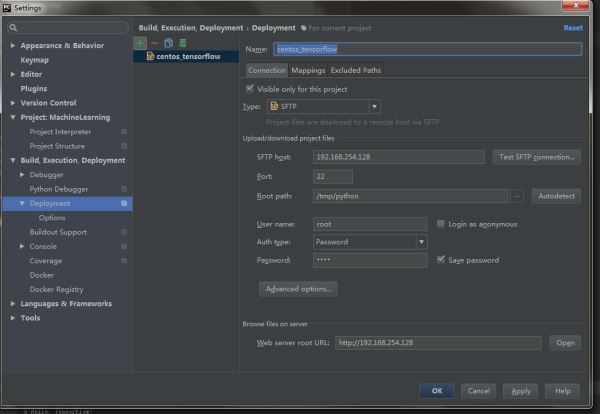Collapse Build, Execution, Deployment section
The image size is (600, 414).
pyautogui.click(x=13, y=160)
